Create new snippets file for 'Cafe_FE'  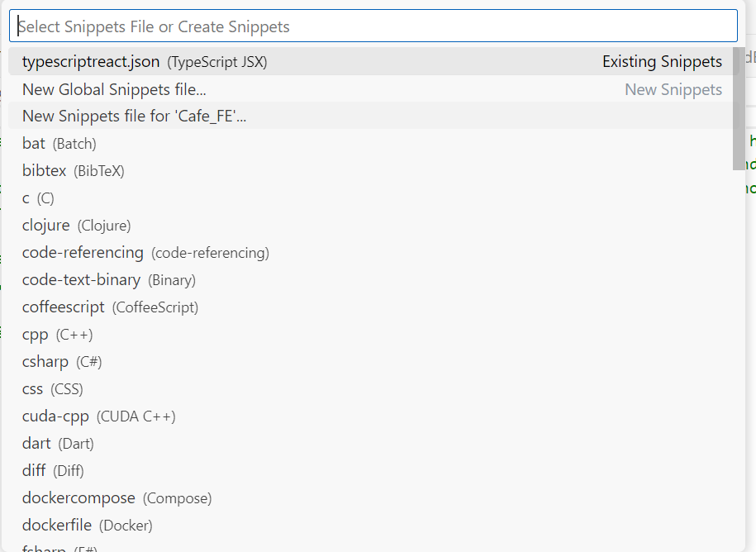point(373,117)
